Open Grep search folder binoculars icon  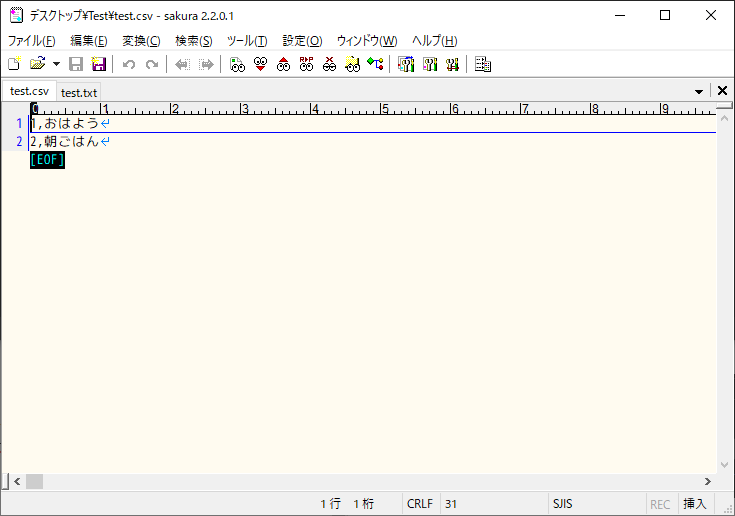[352, 64]
